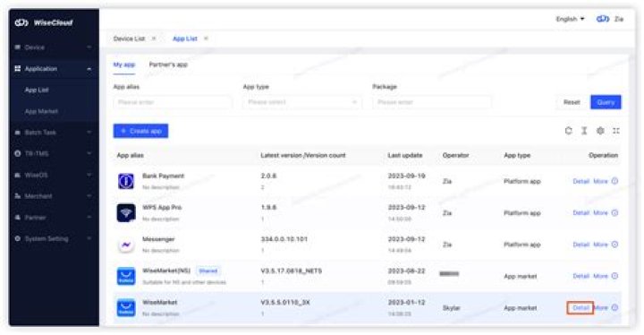Click the Shared tag on WiseMarket(NS)
The width and height of the screenshot is (644, 335).
208,271
